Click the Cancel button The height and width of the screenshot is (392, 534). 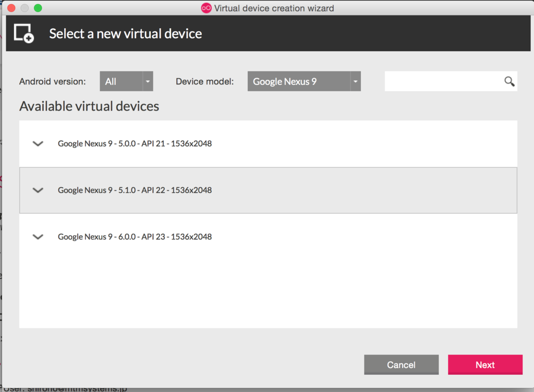[x=401, y=365]
